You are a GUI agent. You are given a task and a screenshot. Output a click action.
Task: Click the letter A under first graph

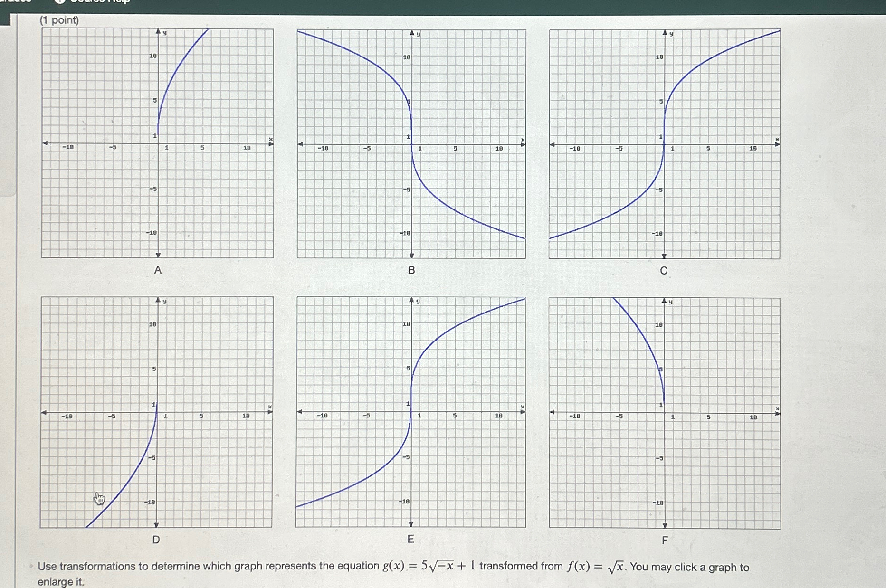[158, 270]
